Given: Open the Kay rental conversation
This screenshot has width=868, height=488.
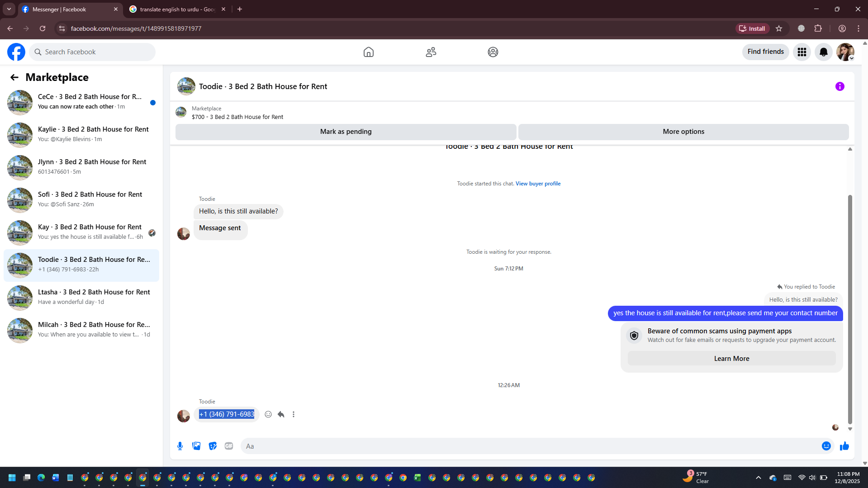Looking at the screenshot, I should point(81,232).
